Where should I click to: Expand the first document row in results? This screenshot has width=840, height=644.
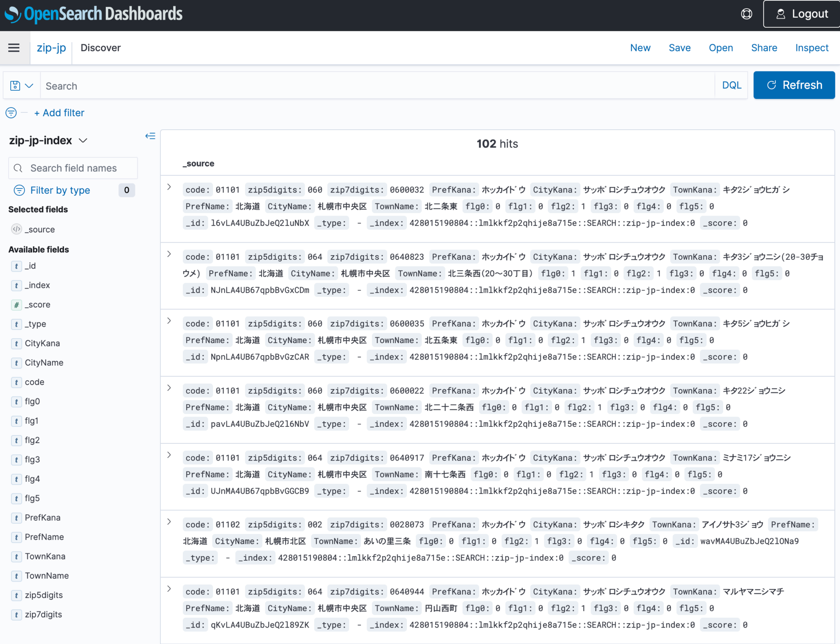tap(169, 186)
